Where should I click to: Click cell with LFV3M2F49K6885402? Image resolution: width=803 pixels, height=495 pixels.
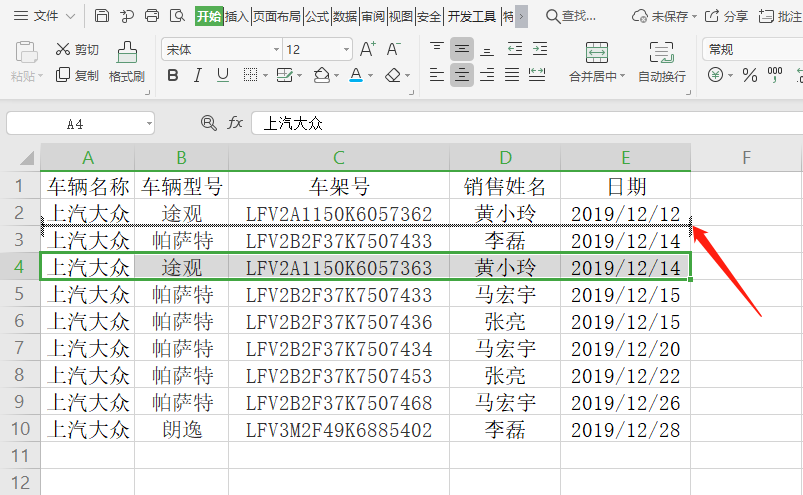pyautogui.click(x=339, y=429)
